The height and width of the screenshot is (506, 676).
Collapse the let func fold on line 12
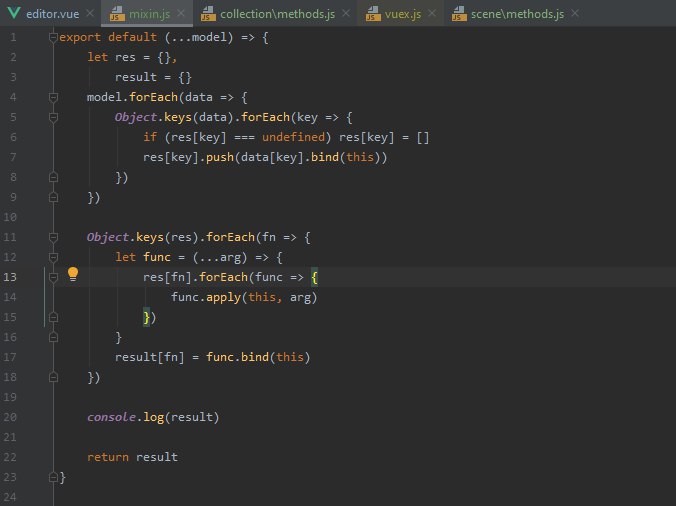(x=53, y=257)
